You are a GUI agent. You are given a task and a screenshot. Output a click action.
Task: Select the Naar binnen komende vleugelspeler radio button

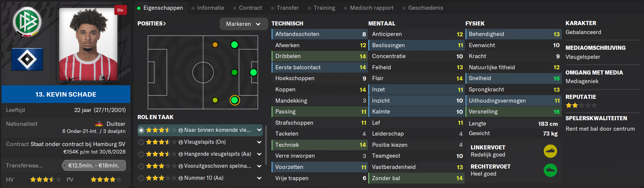[x=141, y=130]
